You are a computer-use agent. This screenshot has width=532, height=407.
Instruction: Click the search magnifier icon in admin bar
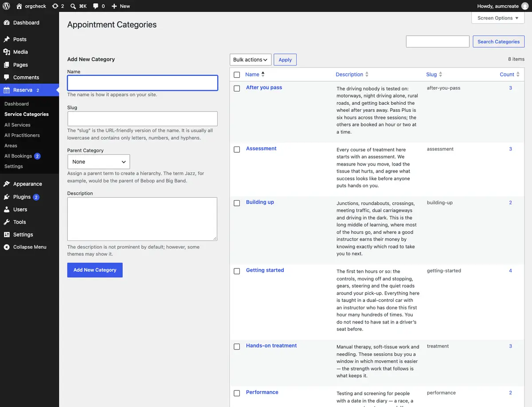(73, 6)
